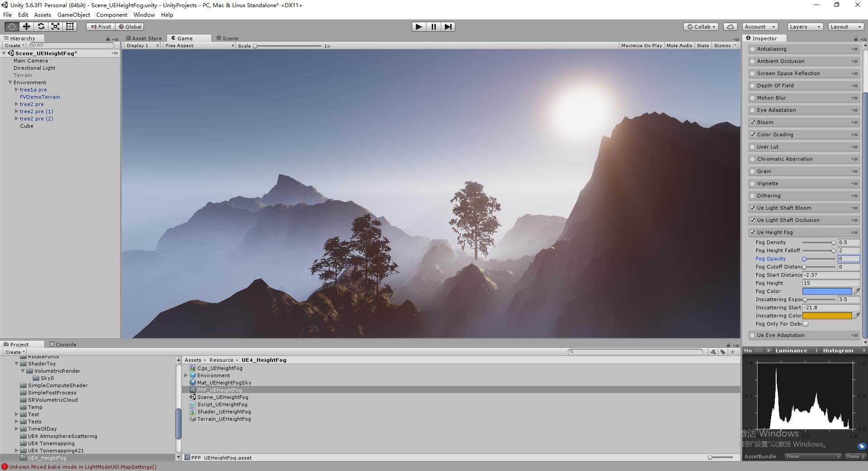Click the Stats button in Game view

click(x=702, y=45)
